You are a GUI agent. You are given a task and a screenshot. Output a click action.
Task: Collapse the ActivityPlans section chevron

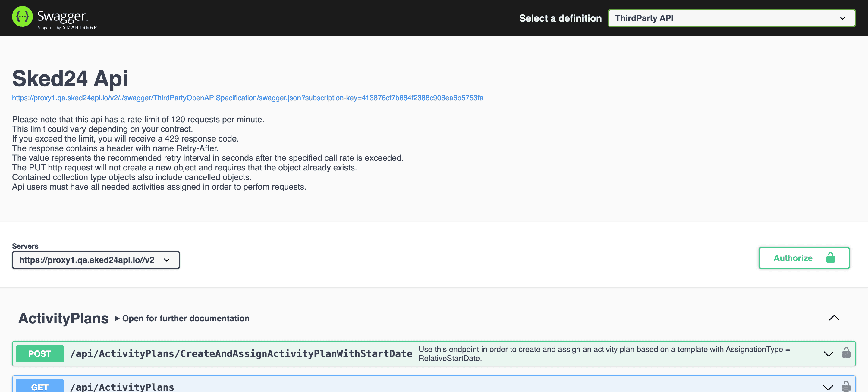point(834,318)
